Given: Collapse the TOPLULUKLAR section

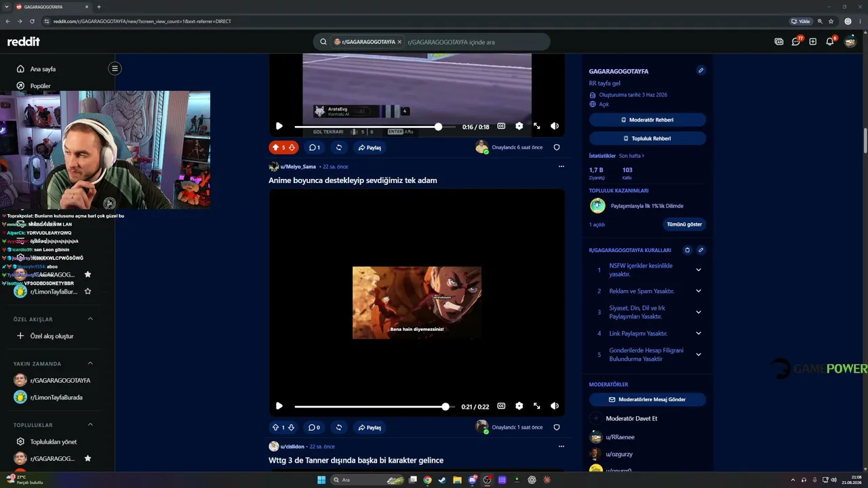Looking at the screenshot, I should click(x=90, y=425).
